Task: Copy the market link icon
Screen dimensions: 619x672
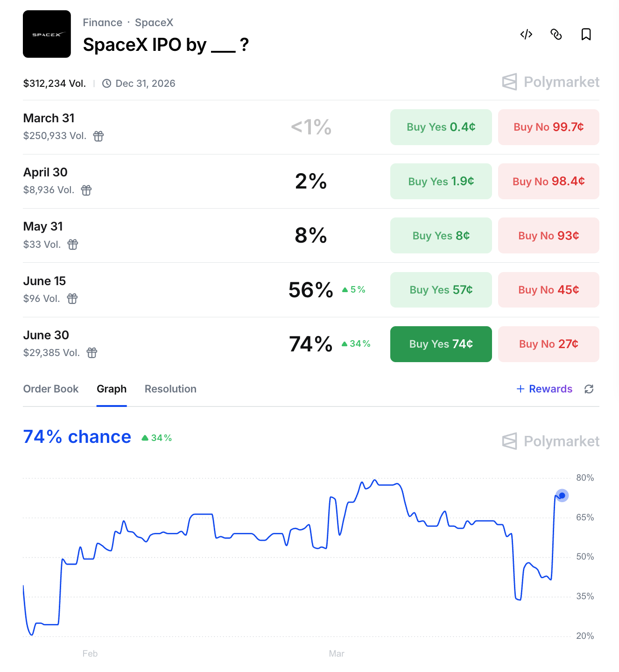Action: (556, 35)
